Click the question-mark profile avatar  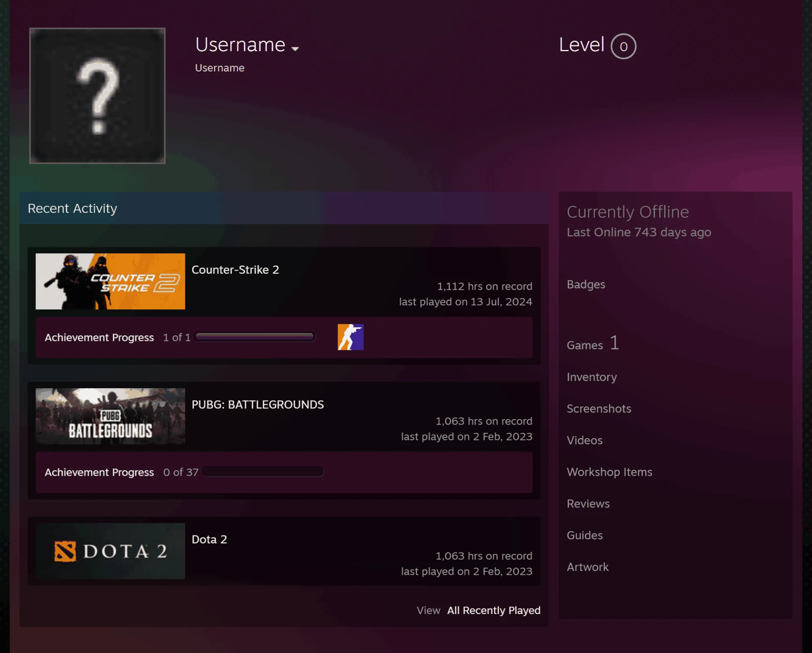click(97, 96)
